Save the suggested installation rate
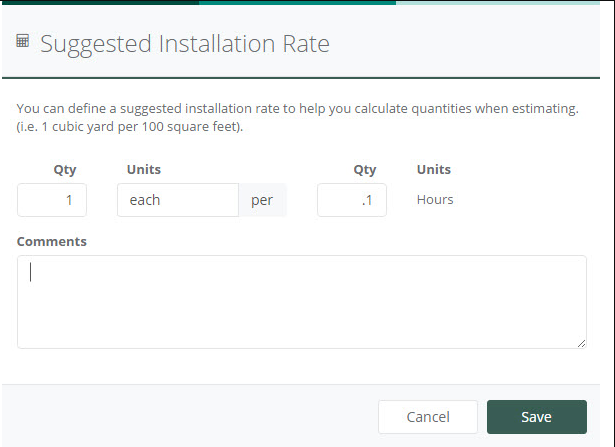 [x=537, y=417]
